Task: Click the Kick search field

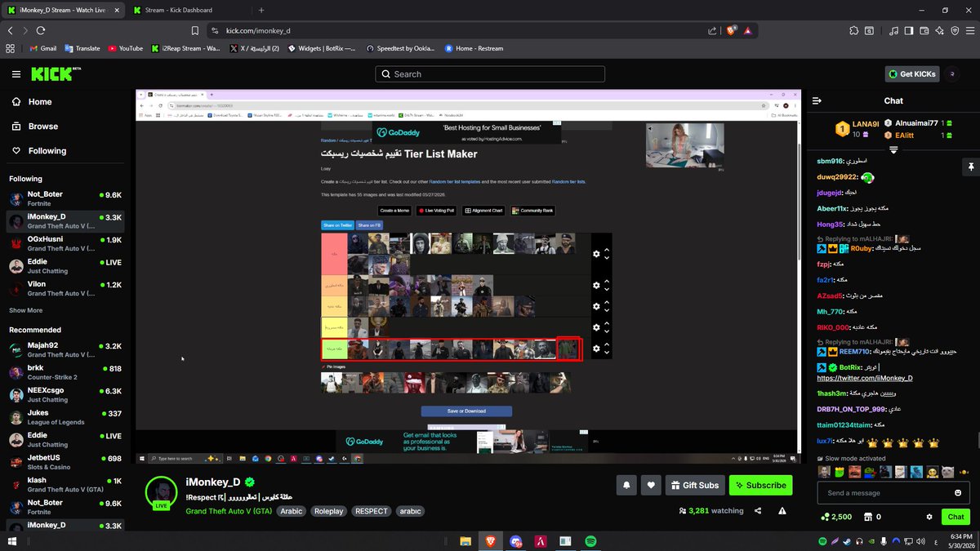Action: coord(490,74)
